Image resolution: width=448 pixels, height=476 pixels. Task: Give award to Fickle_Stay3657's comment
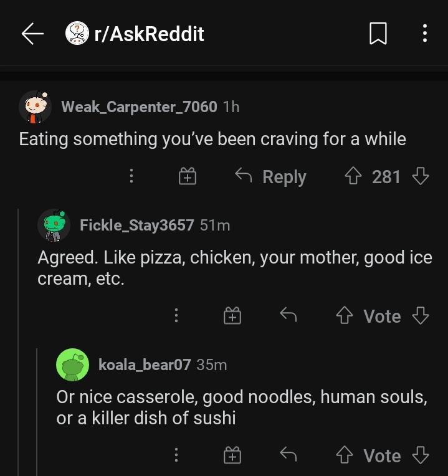232,317
